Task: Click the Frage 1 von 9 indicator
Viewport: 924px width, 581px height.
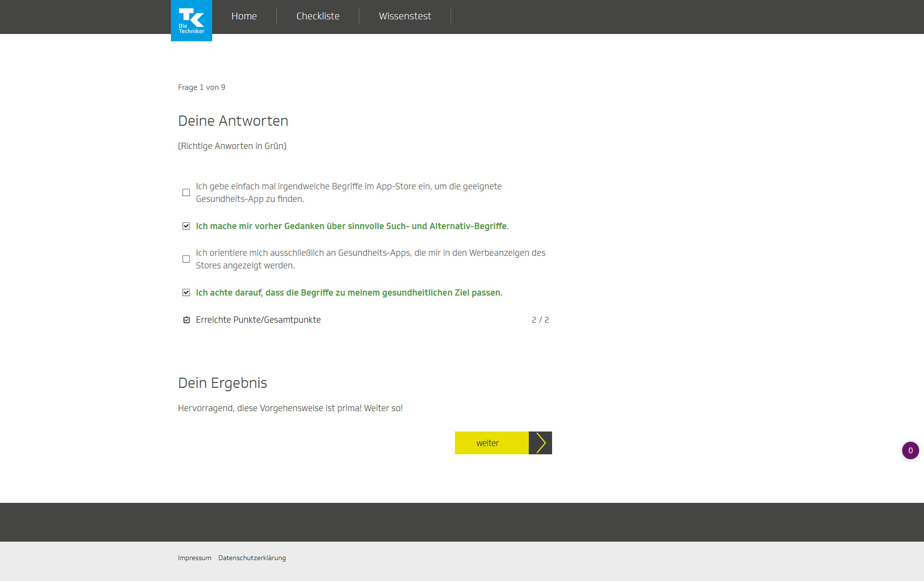Action: coord(202,87)
